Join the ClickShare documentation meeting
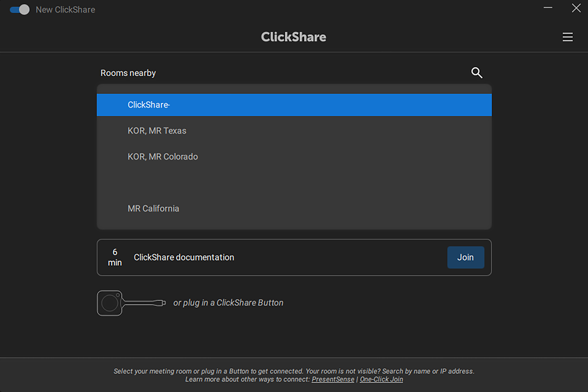 point(465,257)
